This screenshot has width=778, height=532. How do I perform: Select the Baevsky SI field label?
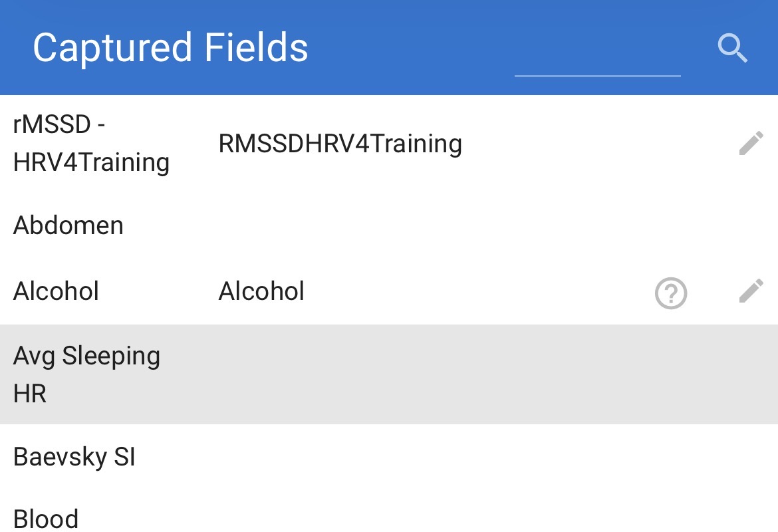point(74,458)
